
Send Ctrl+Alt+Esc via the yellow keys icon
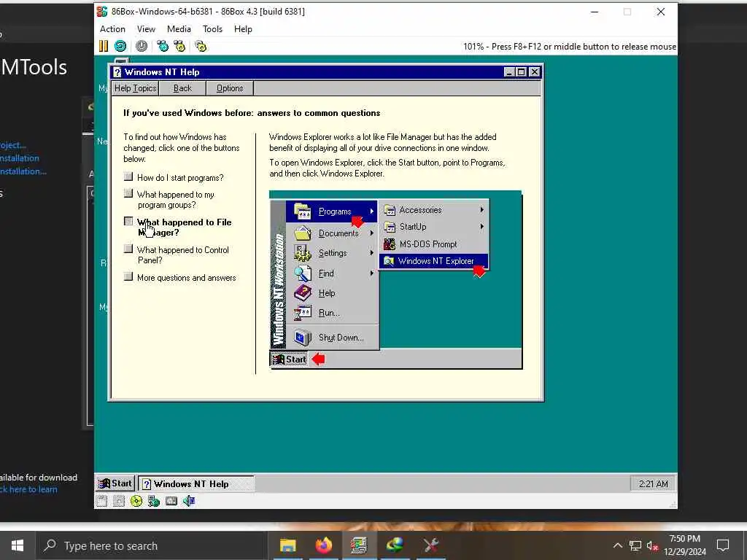click(x=179, y=46)
